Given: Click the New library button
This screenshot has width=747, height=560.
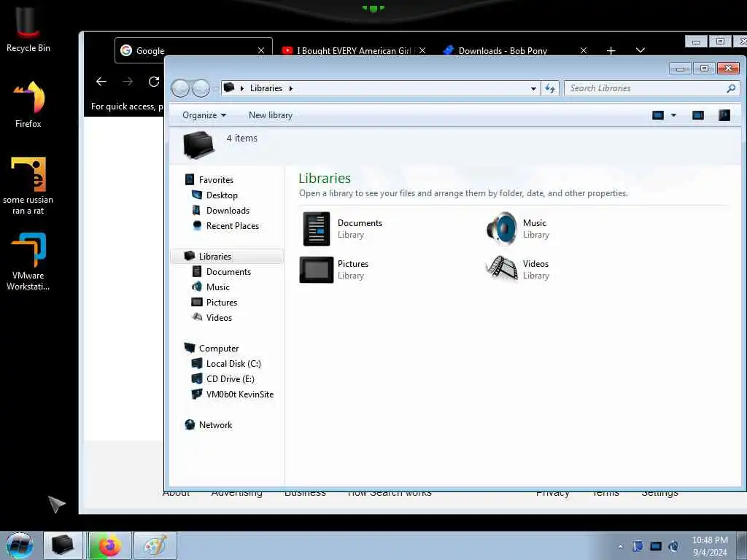Looking at the screenshot, I should pyautogui.click(x=271, y=115).
